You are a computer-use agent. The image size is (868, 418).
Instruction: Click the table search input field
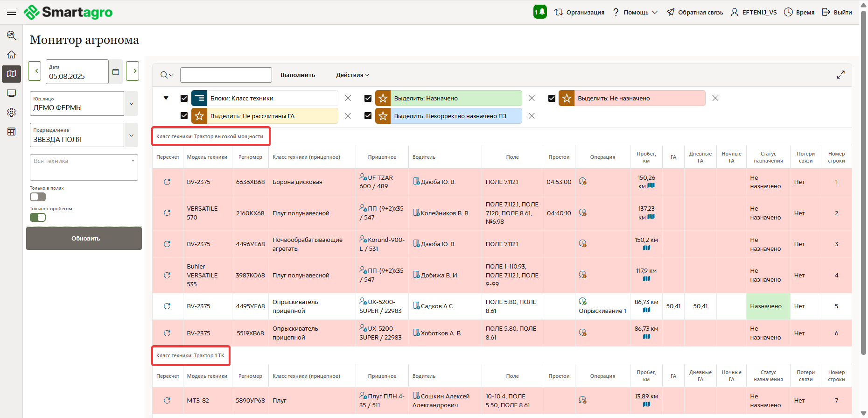[226, 75]
